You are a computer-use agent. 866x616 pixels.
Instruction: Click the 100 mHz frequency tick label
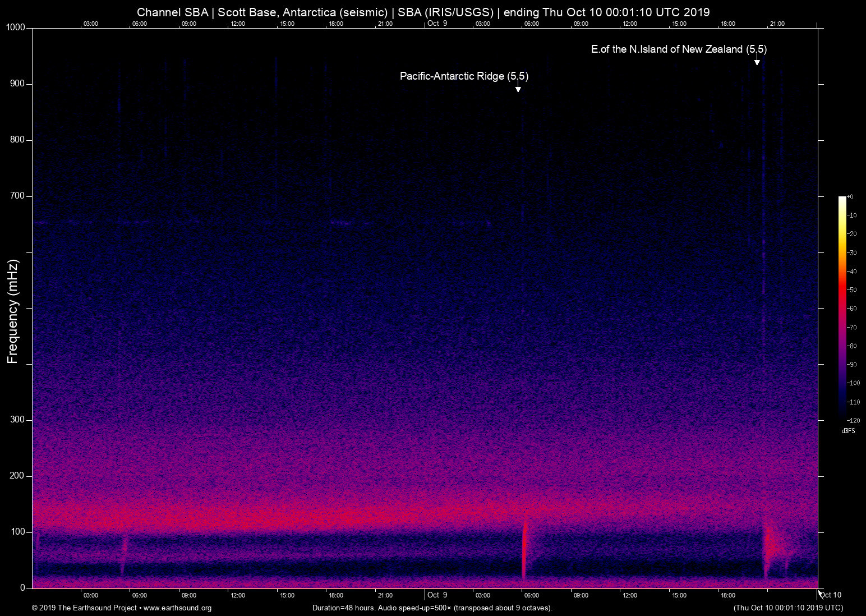pos(19,531)
